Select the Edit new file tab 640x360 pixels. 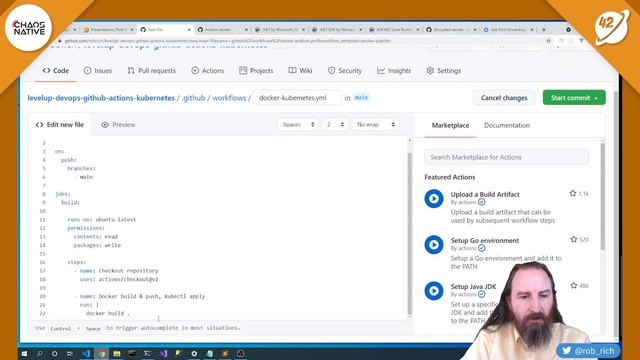point(60,125)
